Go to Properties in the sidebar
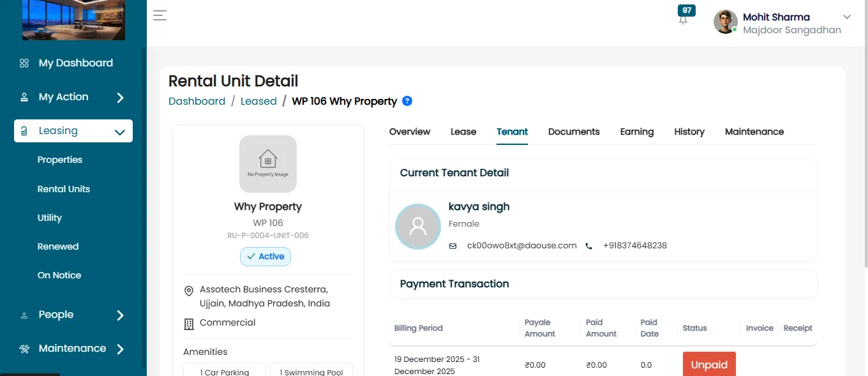Image resolution: width=868 pixels, height=376 pixels. (60, 160)
